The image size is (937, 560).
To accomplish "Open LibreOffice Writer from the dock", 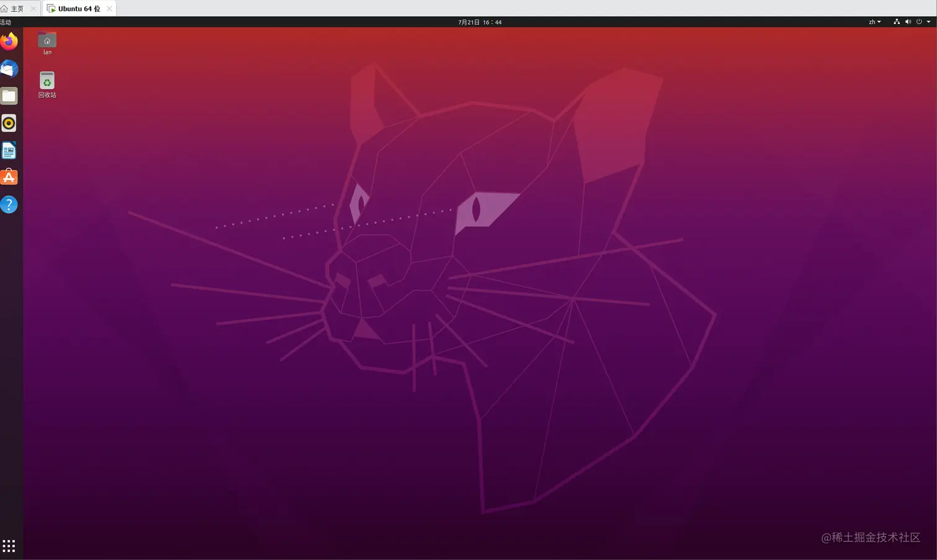I will pyautogui.click(x=9, y=151).
